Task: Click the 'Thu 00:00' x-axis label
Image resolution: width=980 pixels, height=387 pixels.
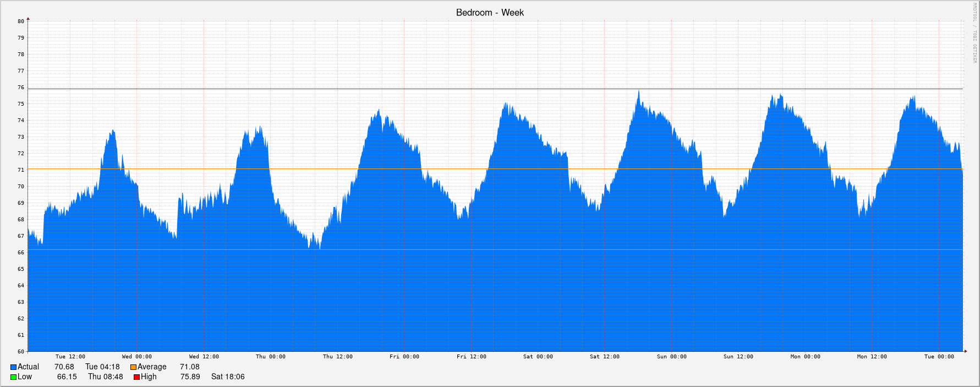Action: [271, 357]
